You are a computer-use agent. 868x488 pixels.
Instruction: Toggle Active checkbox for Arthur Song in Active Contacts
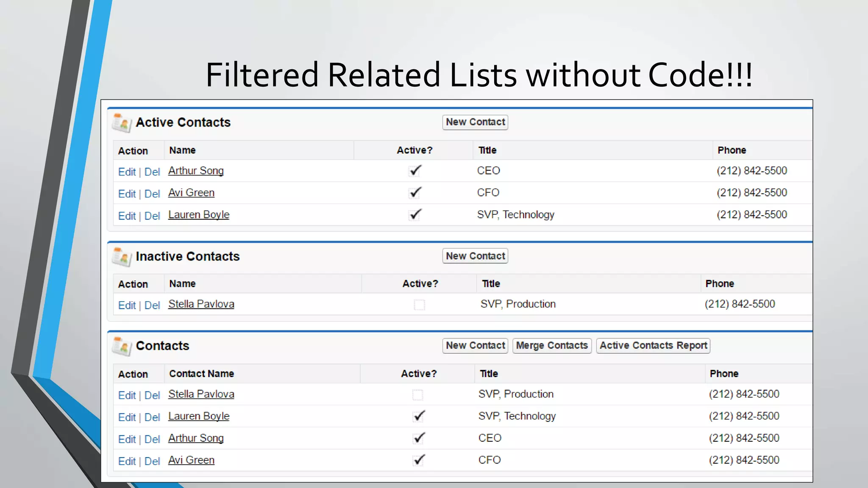click(415, 171)
